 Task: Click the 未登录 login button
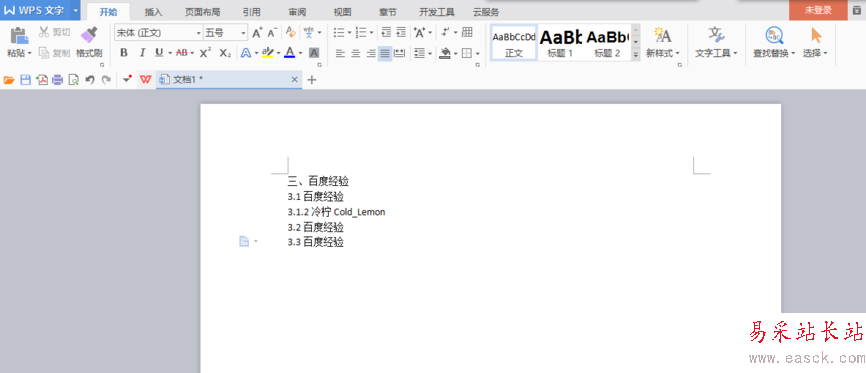coord(818,10)
